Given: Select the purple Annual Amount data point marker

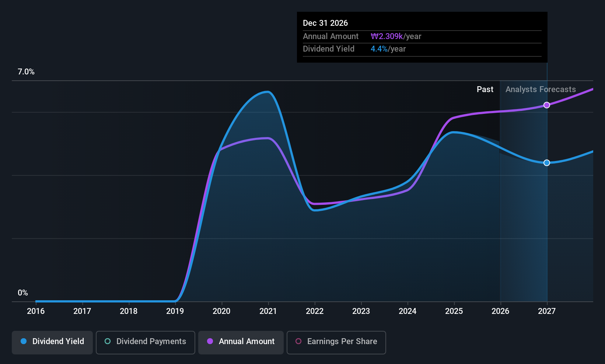Looking at the screenshot, I should [547, 105].
